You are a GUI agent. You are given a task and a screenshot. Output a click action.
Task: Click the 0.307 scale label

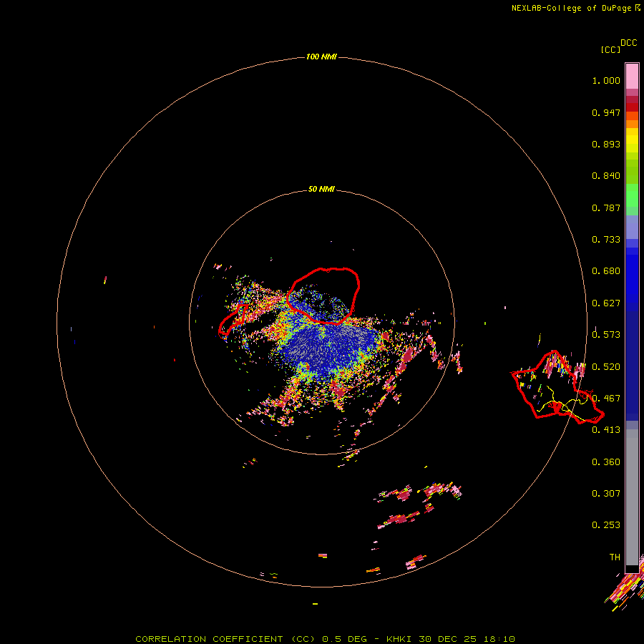click(606, 494)
